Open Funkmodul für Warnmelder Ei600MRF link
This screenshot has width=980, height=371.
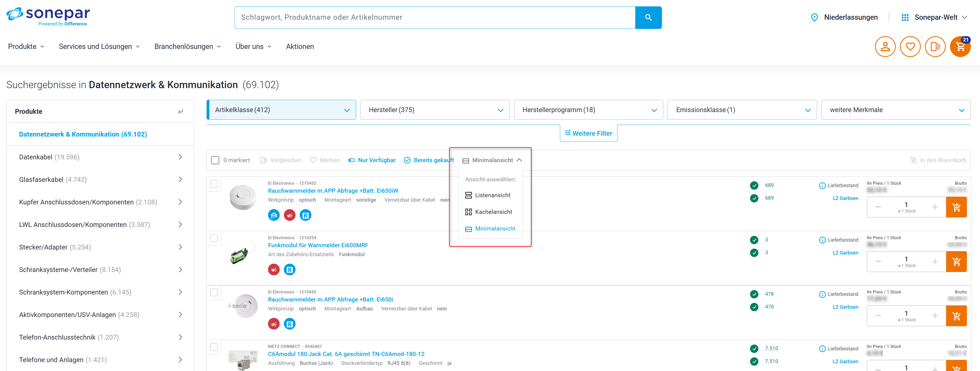[318, 245]
